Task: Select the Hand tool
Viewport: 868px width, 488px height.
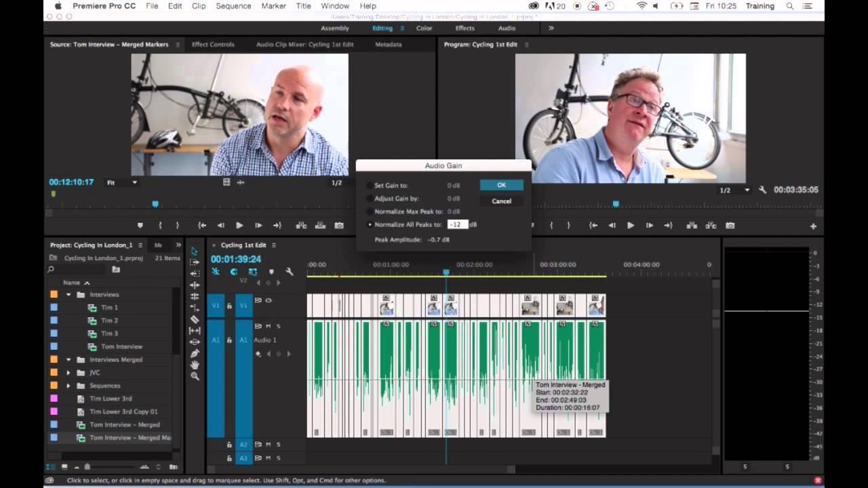Action: pos(195,365)
